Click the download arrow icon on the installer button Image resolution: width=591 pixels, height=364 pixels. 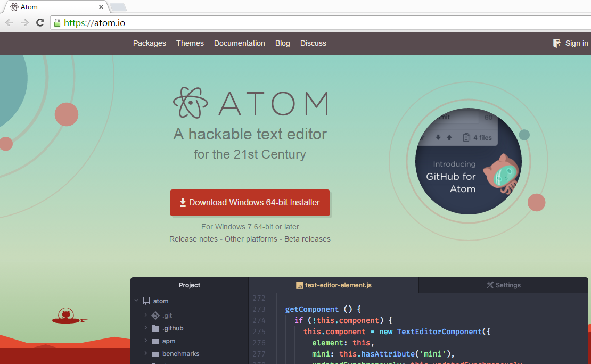click(x=183, y=203)
